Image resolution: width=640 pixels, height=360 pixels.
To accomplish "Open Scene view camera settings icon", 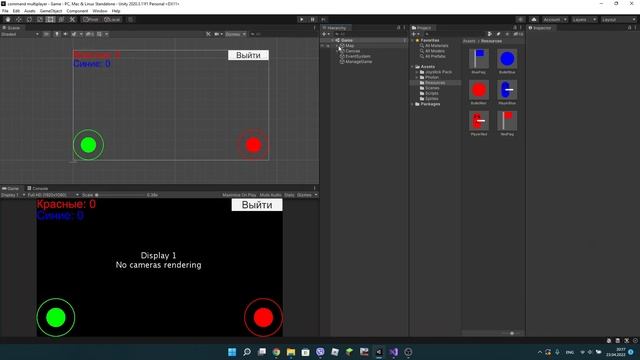I will (218, 34).
